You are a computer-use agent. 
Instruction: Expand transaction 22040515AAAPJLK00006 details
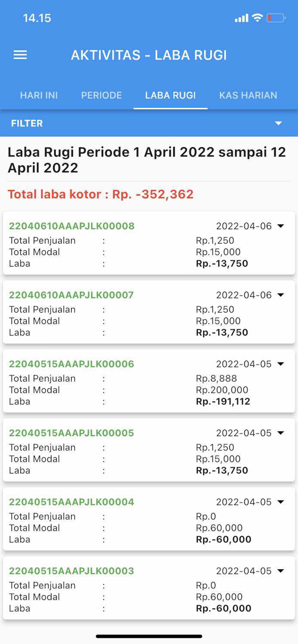282,364
